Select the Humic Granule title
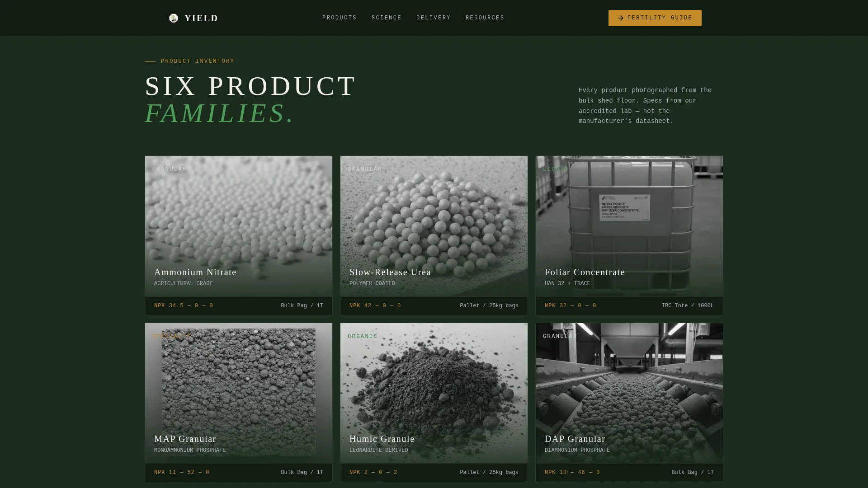 382,439
